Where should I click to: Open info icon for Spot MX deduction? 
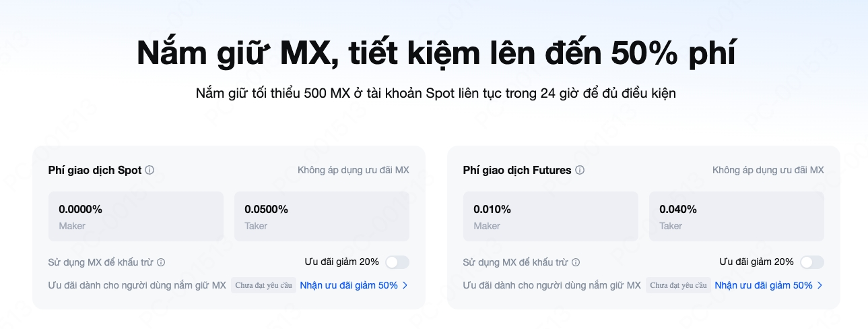tap(161, 262)
